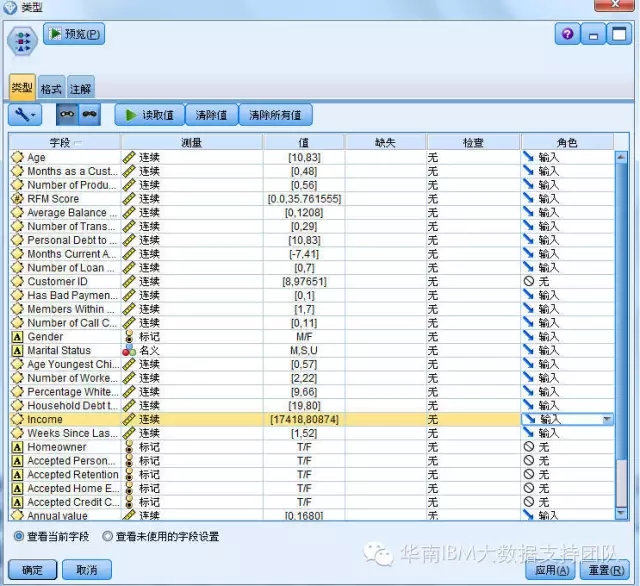
Task: Click the Income field icon
Action: [x=18, y=419]
